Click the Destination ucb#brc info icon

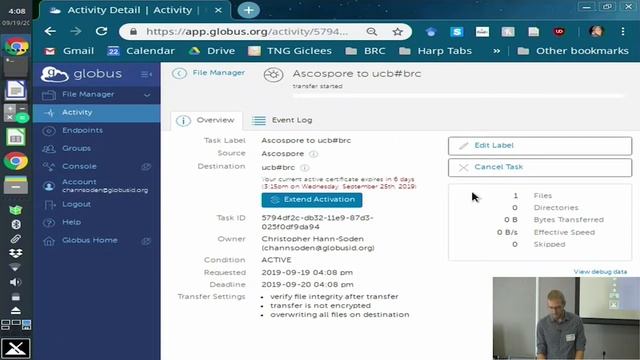304,168
